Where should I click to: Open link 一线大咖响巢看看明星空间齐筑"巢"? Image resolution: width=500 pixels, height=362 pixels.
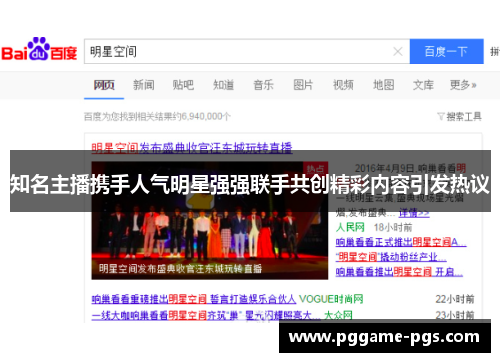pos(206,315)
